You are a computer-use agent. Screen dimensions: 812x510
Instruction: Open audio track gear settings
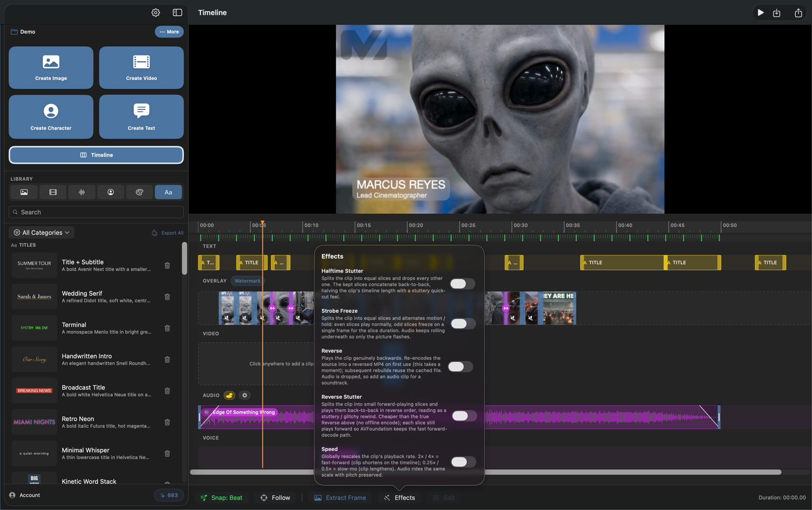(245, 395)
